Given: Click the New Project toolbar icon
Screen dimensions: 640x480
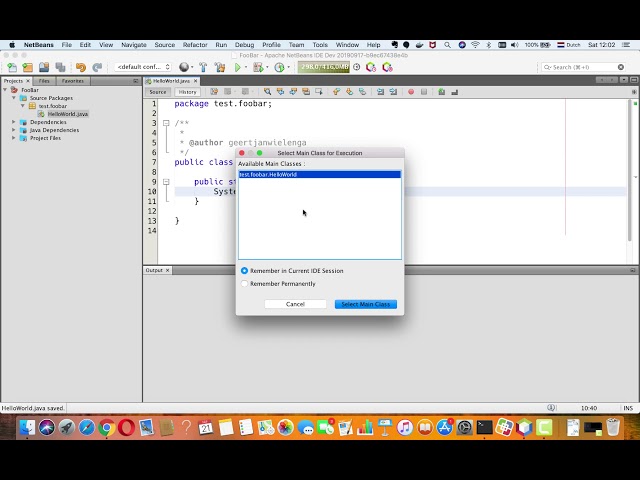Looking at the screenshot, I should pyautogui.click(x=28, y=67).
